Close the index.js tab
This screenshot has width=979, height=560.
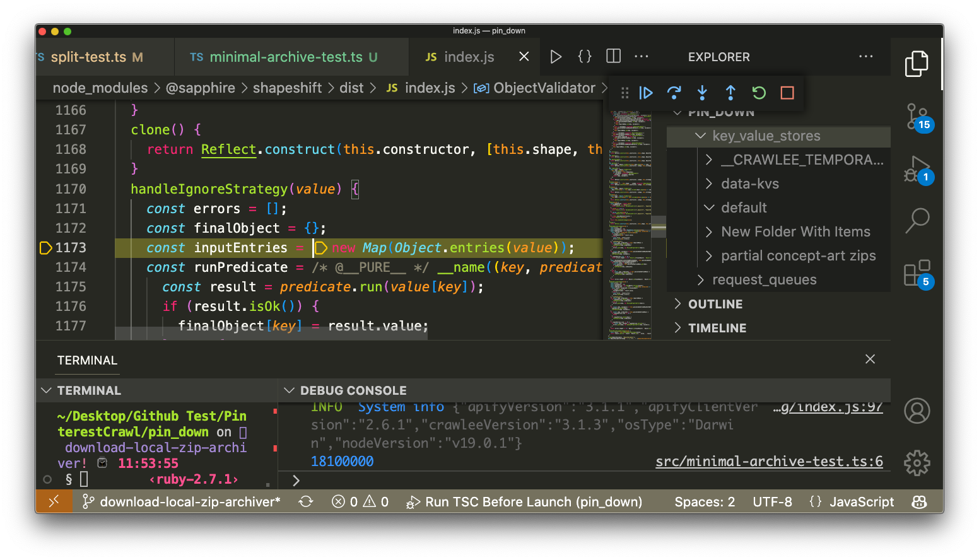tap(524, 57)
